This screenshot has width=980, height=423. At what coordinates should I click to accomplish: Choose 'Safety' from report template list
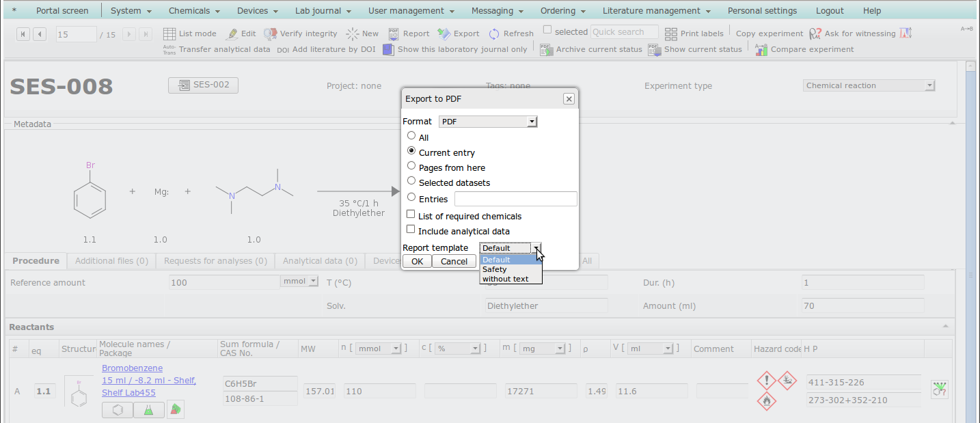[x=495, y=269]
